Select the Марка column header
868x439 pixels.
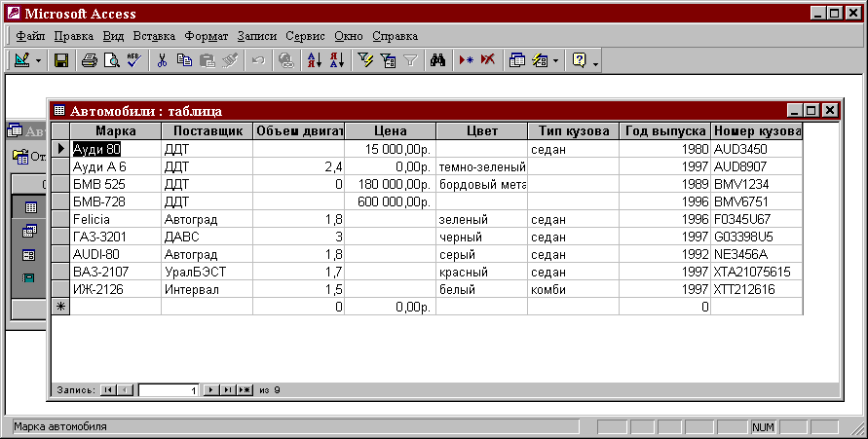(116, 131)
